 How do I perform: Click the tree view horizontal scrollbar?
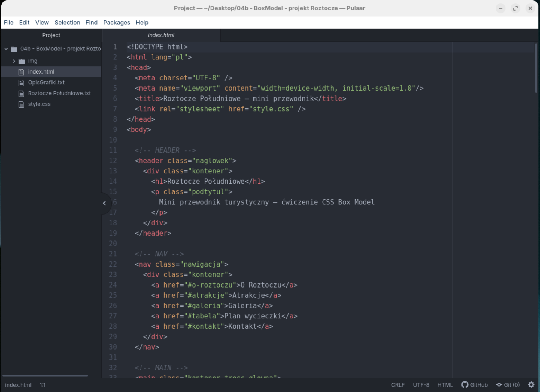pyautogui.click(x=45, y=375)
